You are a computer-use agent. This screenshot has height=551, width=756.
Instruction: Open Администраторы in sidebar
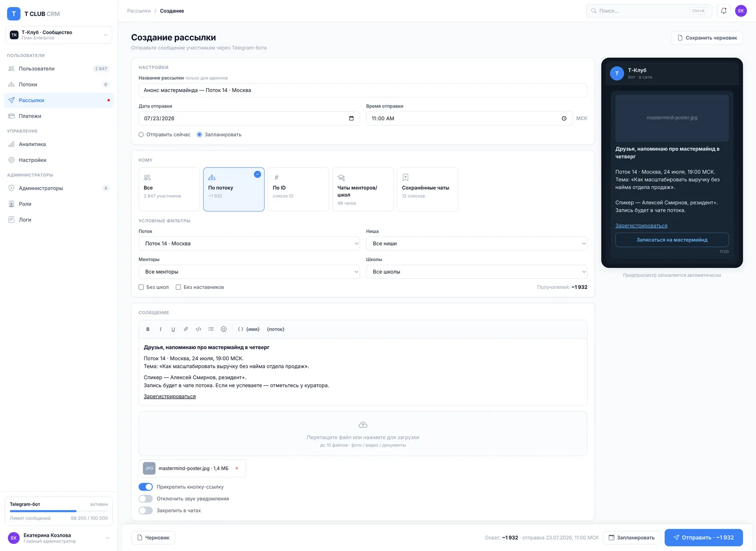[x=59, y=188]
